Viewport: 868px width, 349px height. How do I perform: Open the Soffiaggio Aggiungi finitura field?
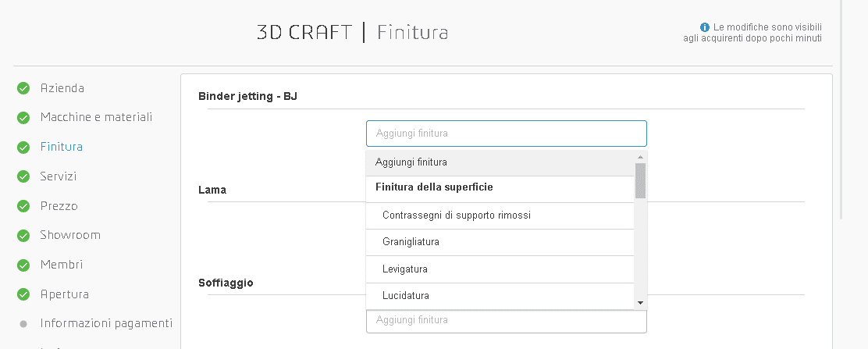[506, 320]
